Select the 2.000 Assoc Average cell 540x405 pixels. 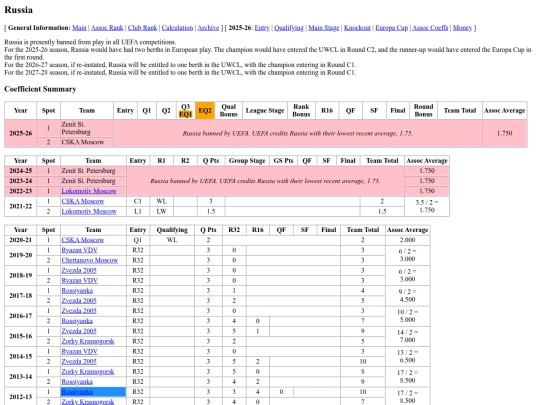click(x=407, y=240)
